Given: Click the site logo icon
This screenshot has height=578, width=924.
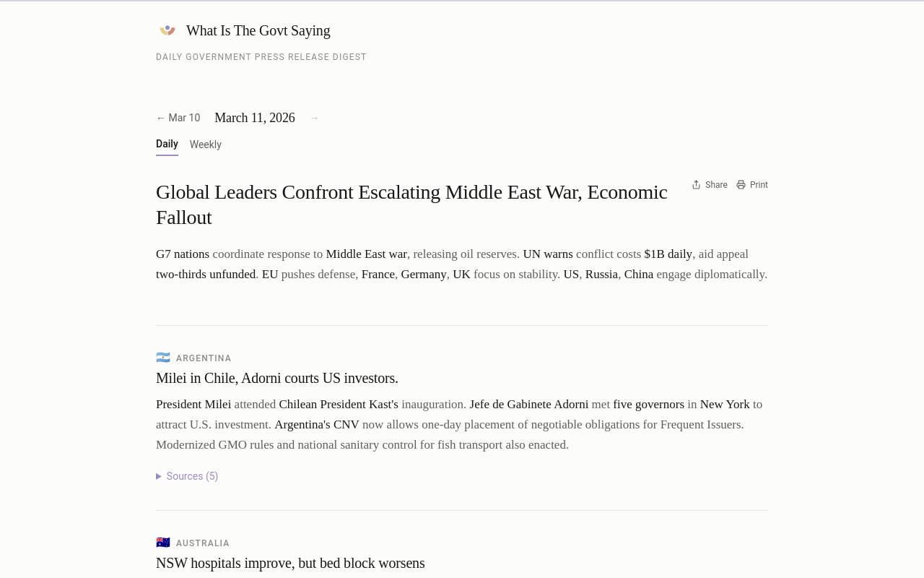Looking at the screenshot, I should [167, 30].
